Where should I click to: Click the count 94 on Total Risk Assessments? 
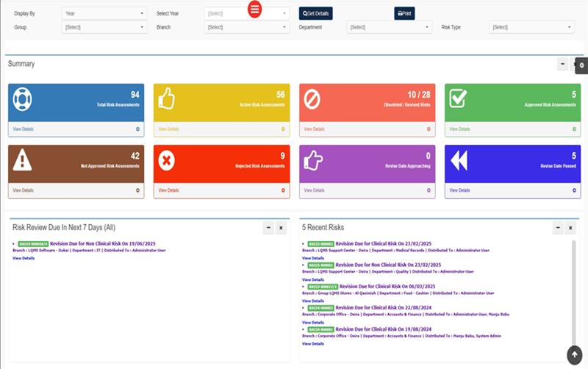tap(135, 95)
